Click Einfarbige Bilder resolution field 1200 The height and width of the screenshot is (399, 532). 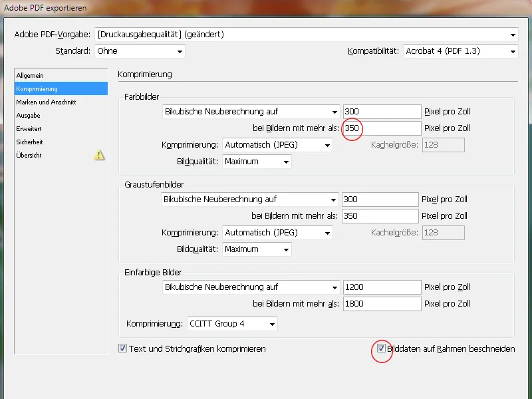point(382,287)
